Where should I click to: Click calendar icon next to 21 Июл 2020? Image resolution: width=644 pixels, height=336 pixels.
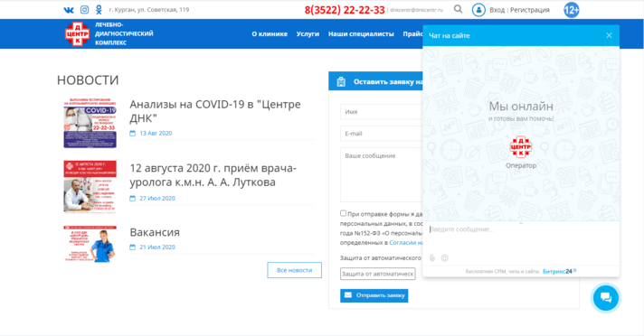pyautogui.click(x=132, y=247)
